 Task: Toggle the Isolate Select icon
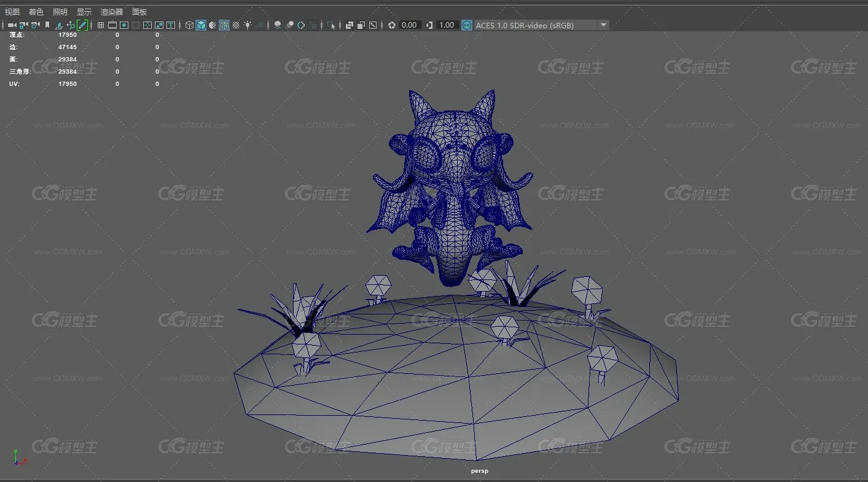click(331, 25)
